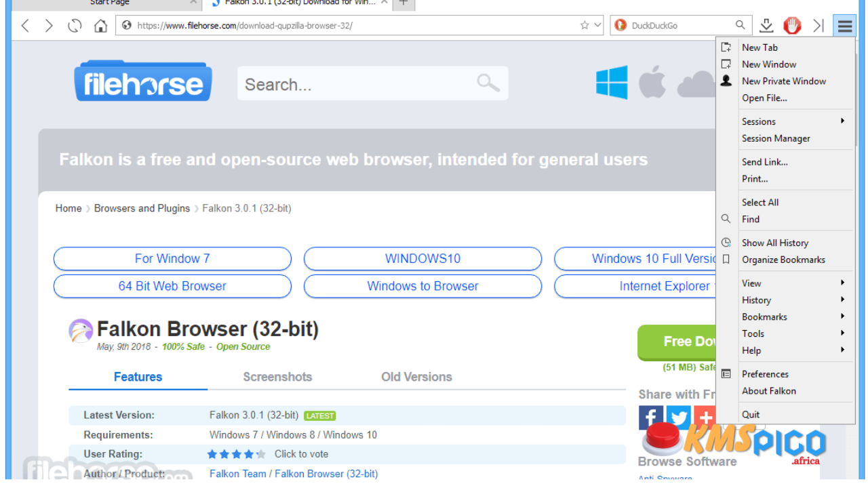This screenshot has width=868, height=488.
Task: Quit Falkon from the menu
Action: tap(785, 415)
